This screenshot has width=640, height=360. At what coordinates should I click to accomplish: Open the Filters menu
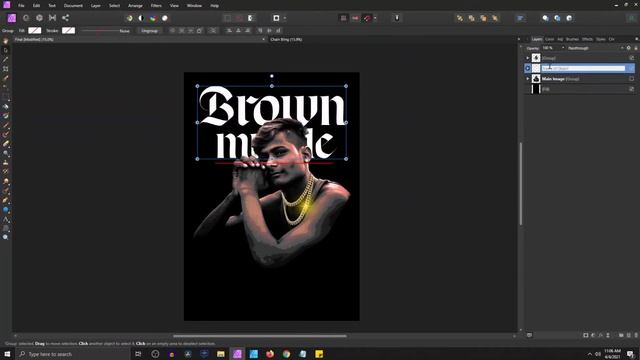pos(156,6)
